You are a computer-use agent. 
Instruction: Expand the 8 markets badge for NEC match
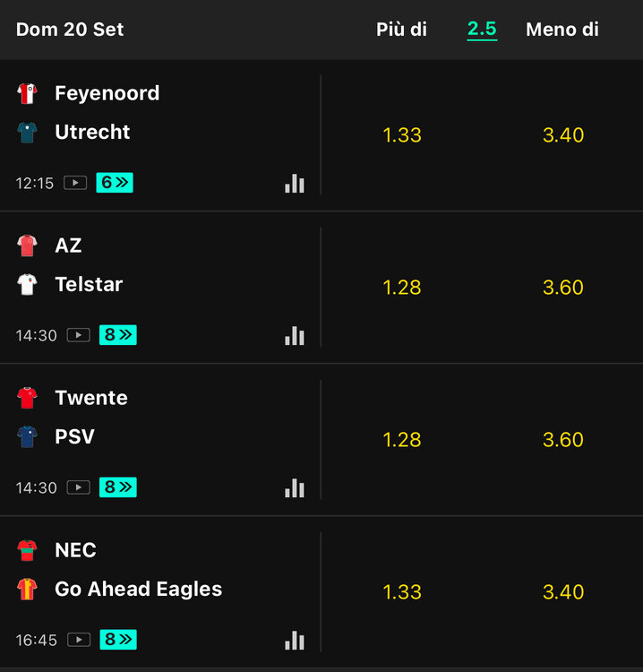(x=118, y=640)
